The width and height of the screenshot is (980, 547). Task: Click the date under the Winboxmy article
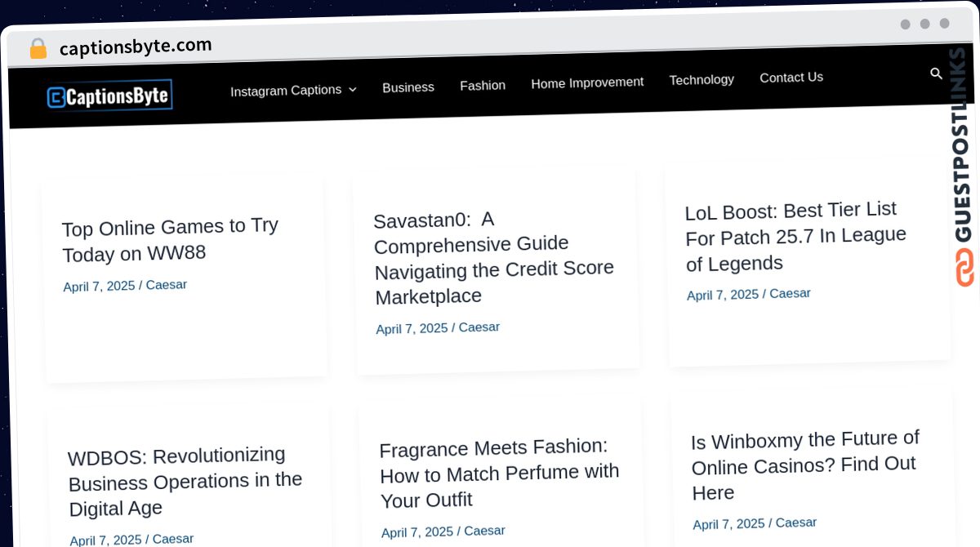point(728,524)
